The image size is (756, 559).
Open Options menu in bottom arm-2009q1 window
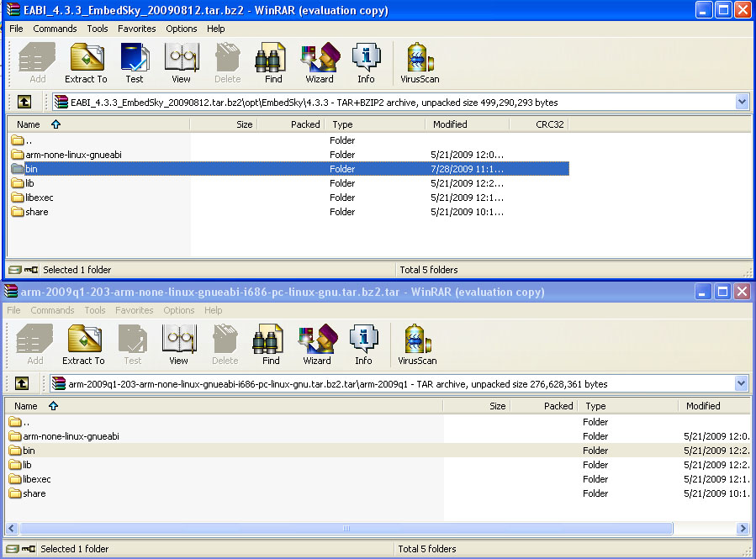pyautogui.click(x=179, y=310)
